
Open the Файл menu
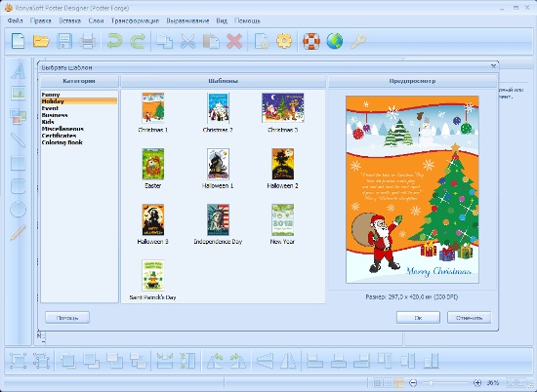click(15, 20)
